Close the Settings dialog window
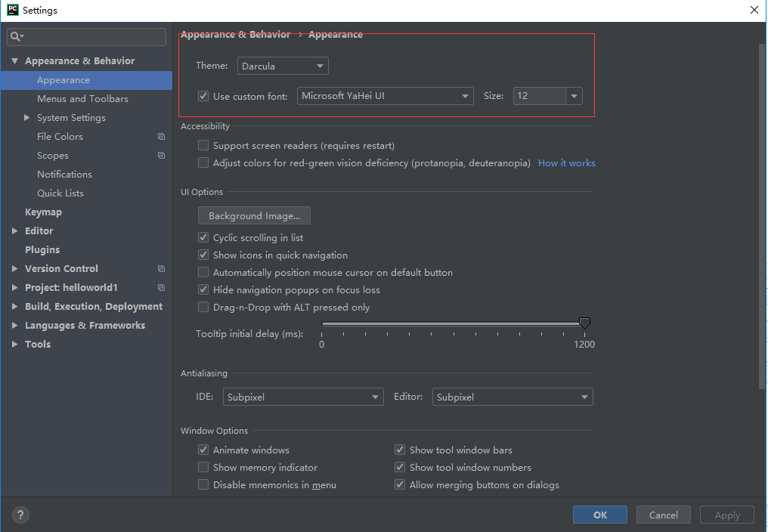768x532 pixels. tap(754, 10)
